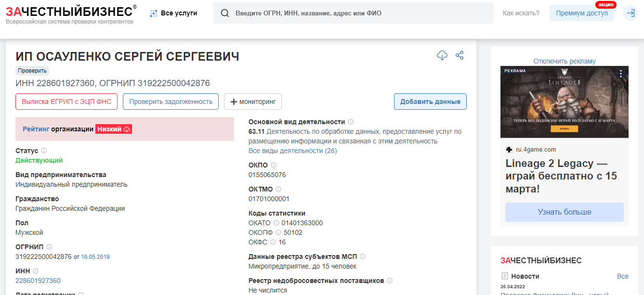
Task: Add the company to мониторинг
Action: point(254,101)
